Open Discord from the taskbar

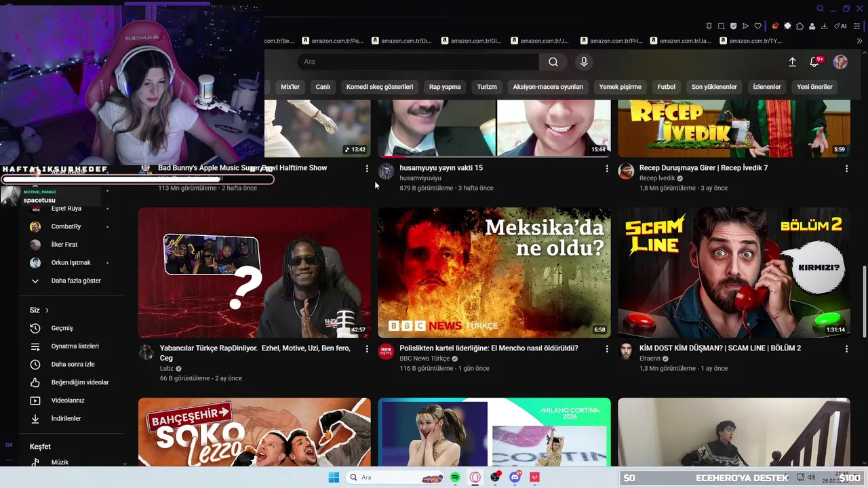pyautogui.click(x=515, y=477)
